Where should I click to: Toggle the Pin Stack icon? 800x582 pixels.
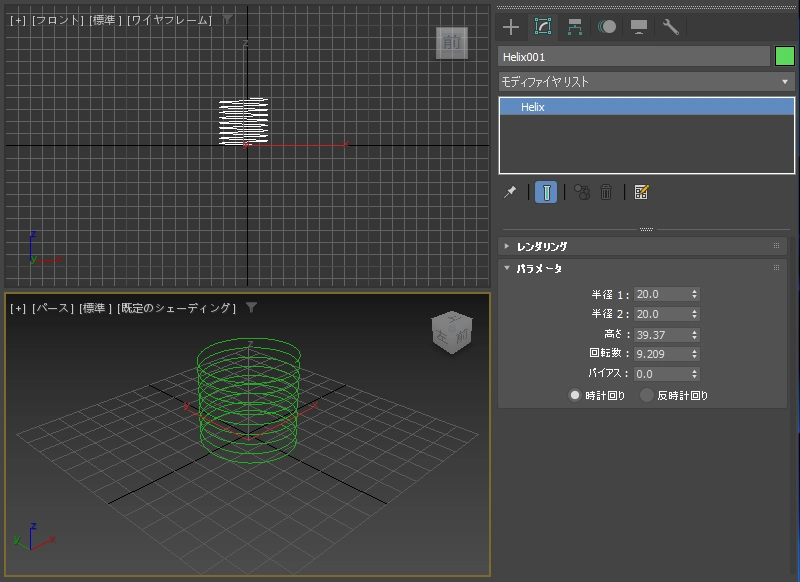[x=510, y=192]
